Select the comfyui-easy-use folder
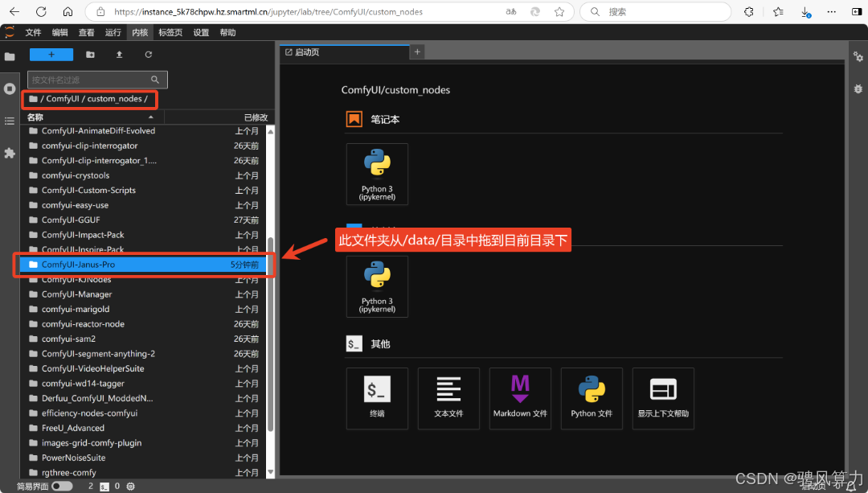This screenshot has height=493, width=868. (x=143, y=205)
